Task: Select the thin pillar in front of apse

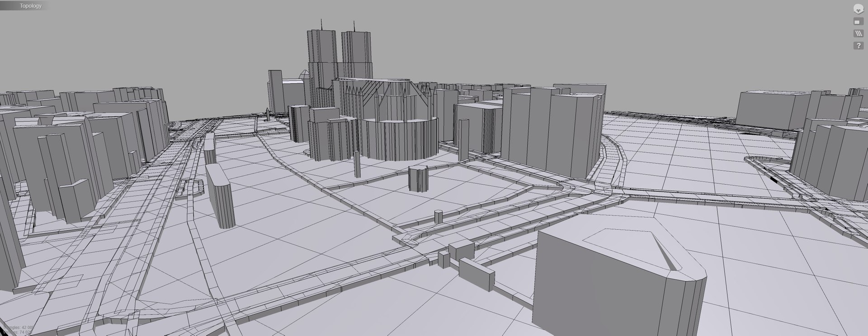Action: 357,164
